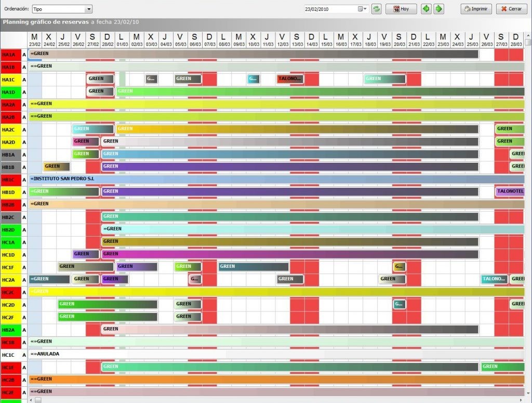Open INSTITUTO SAN PEDRO S.L reservation bar
The image size is (532, 403).
click(276, 179)
